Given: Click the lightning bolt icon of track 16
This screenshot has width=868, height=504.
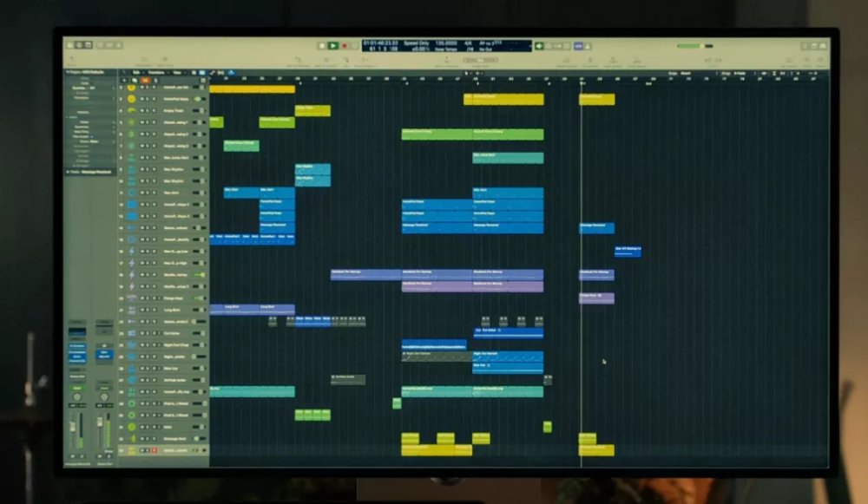Looking at the screenshot, I should pos(131,252).
